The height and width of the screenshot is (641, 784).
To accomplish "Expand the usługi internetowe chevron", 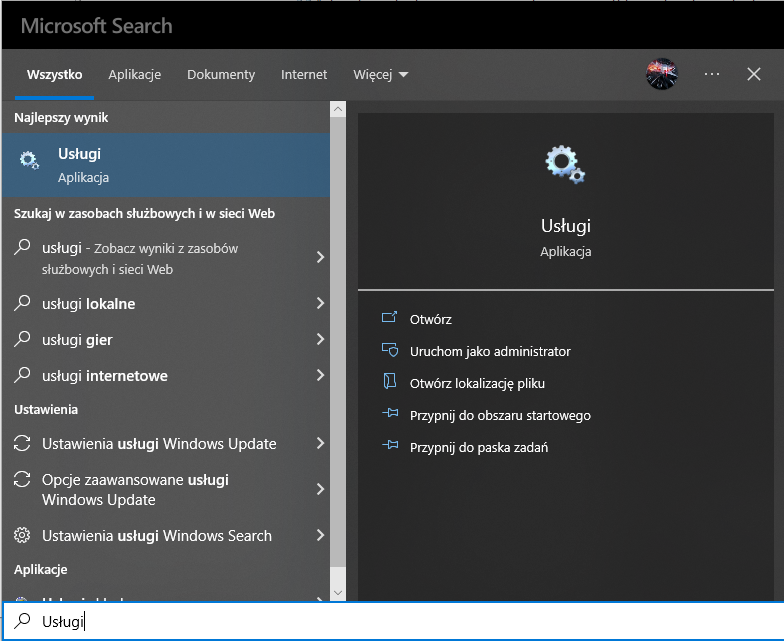I will [320, 375].
